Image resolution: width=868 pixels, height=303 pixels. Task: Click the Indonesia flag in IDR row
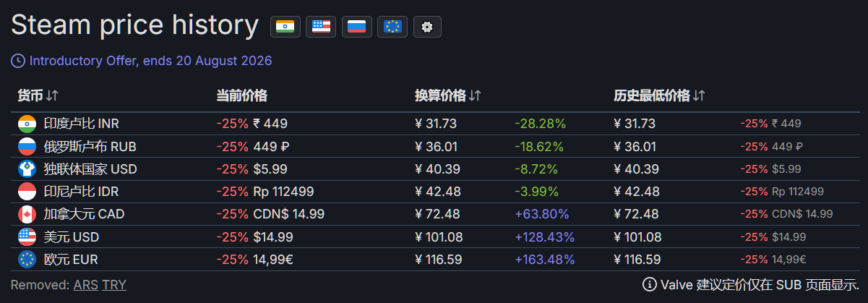27,192
